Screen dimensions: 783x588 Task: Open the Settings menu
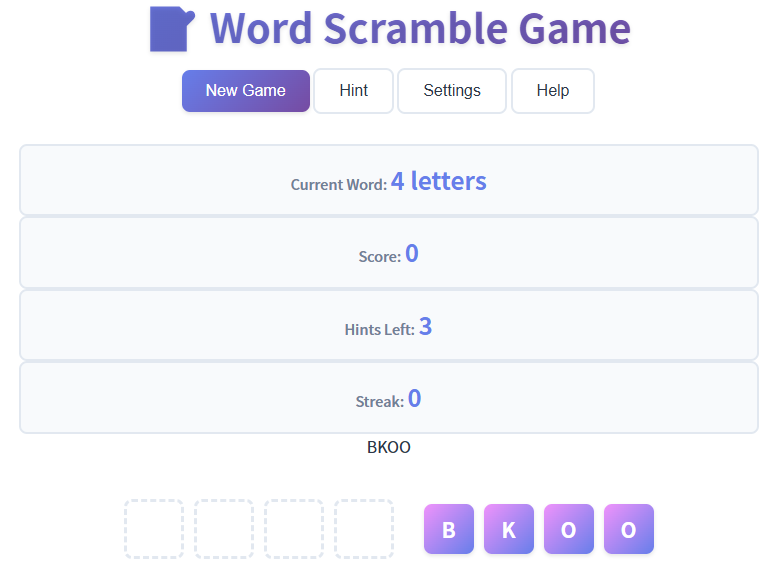pyautogui.click(x=452, y=91)
